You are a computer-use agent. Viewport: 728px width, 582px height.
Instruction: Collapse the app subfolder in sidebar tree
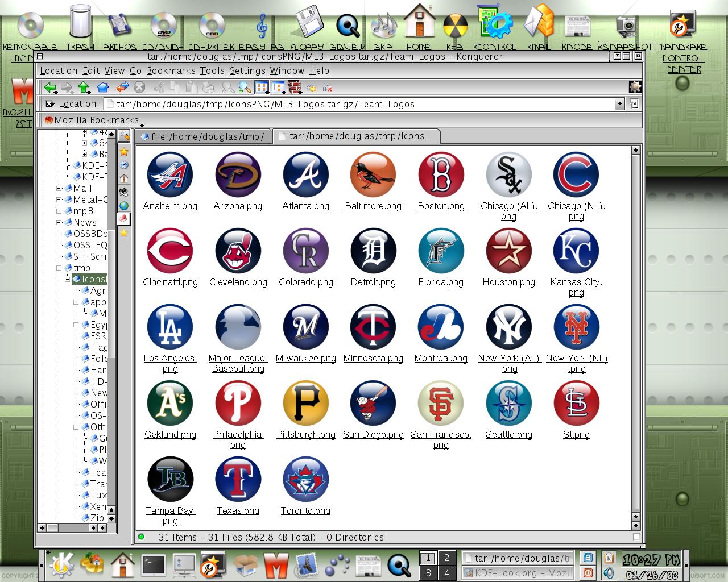click(x=76, y=302)
